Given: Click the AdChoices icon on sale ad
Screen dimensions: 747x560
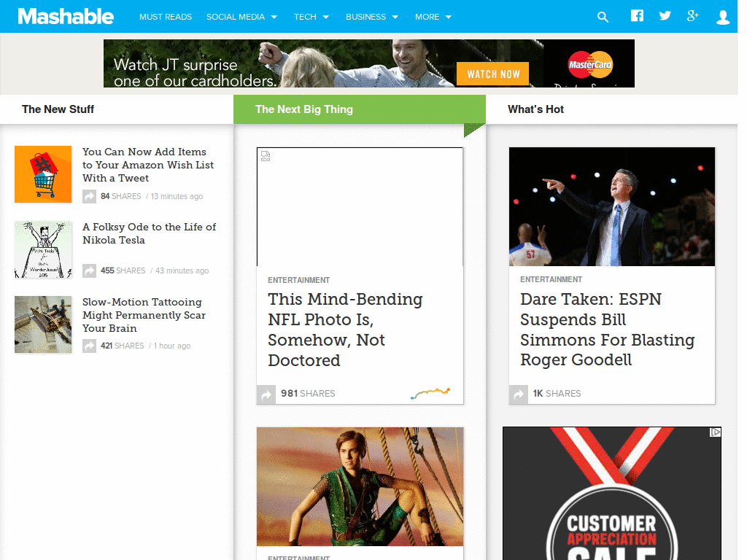Looking at the screenshot, I should click(715, 432).
